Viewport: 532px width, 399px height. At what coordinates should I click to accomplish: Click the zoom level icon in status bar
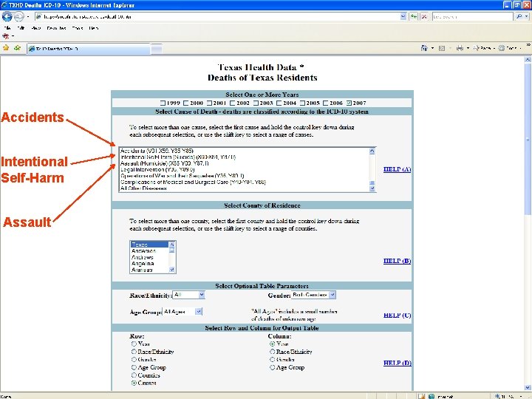coord(497,396)
